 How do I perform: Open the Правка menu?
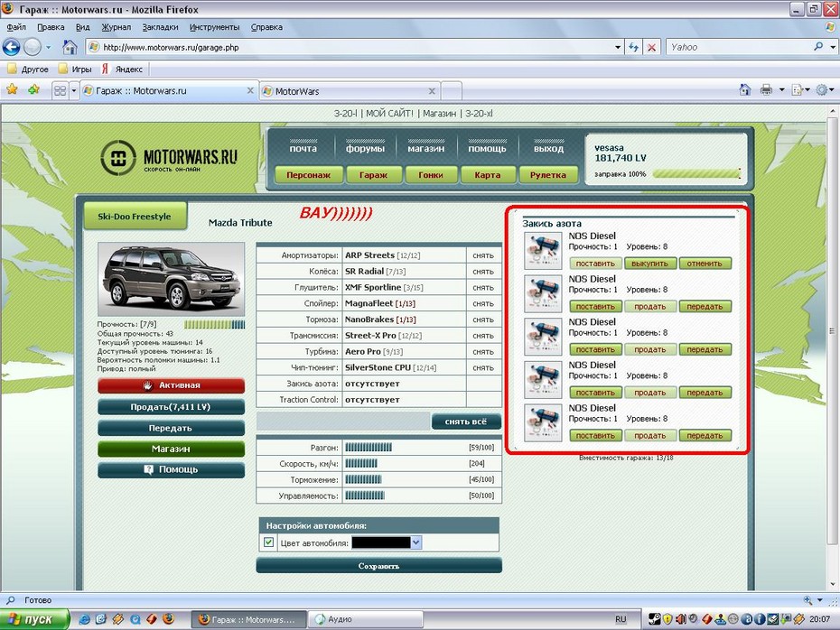pos(51,27)
